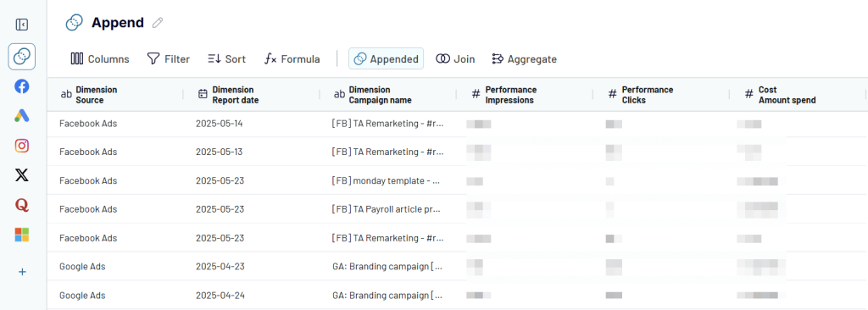This screenshot has width=868, height=310.
Task: Select the Append source icon in sidebar
Action: pyautogui.click(x=21, y=57)
